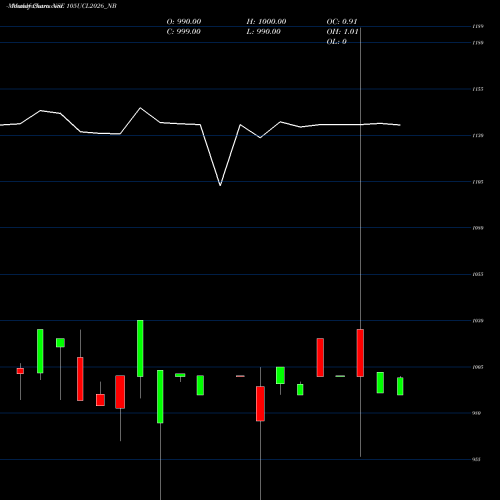
Task: Click the chart title containing '1031UCL2926_NB'
Action: (62, 6)
